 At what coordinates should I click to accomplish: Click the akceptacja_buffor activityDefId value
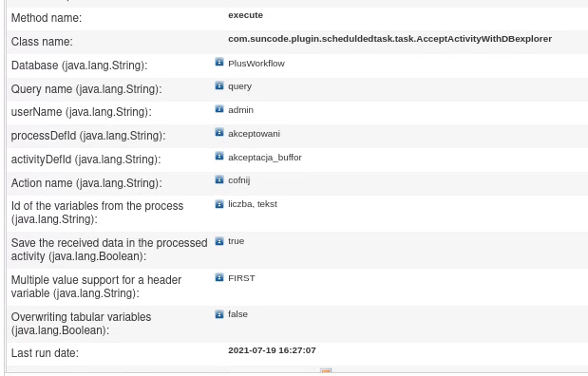265,158
